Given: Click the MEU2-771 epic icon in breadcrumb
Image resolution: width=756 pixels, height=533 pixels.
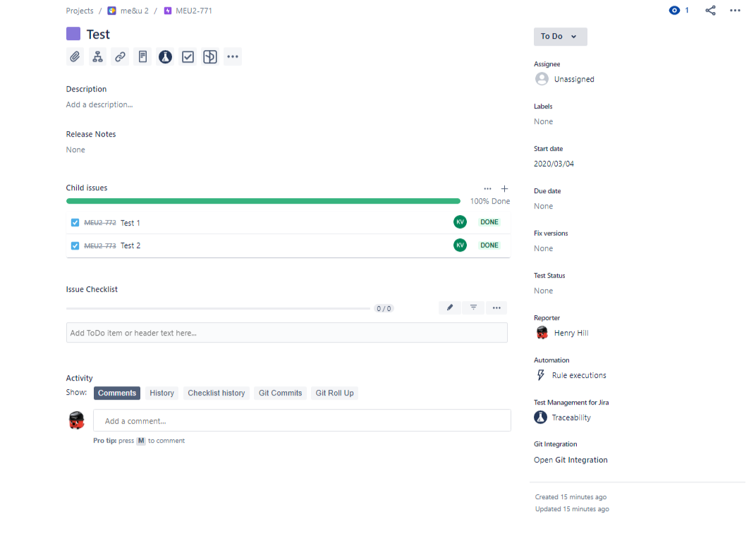Looking at the screenshot, I should 168,11.
